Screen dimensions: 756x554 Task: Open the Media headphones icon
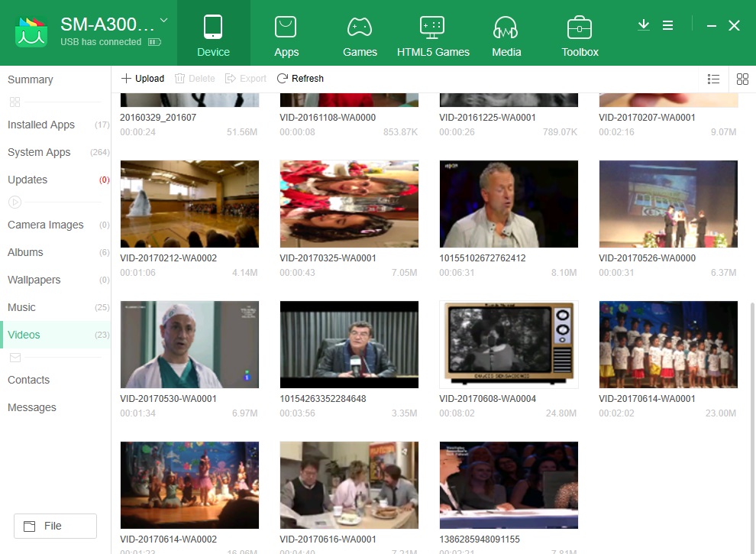point(506,28)
